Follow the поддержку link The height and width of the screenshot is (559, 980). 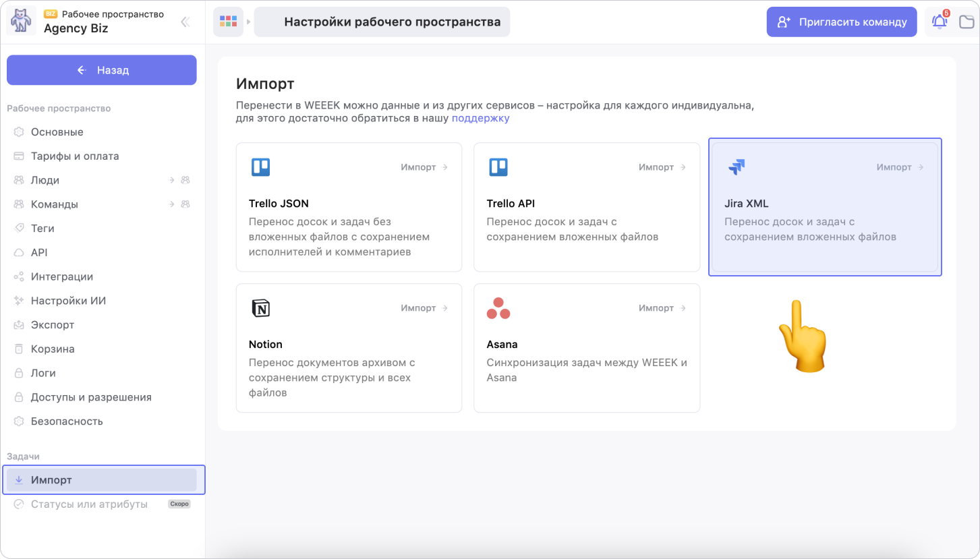(x=480, y=119)
